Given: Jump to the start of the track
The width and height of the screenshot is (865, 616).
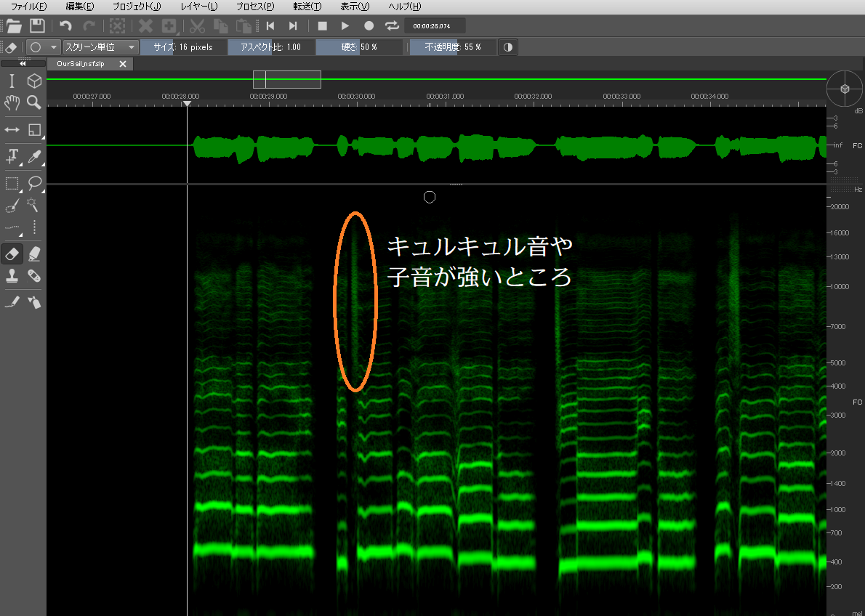Looking at the screenshot, I should click(270, 26).
